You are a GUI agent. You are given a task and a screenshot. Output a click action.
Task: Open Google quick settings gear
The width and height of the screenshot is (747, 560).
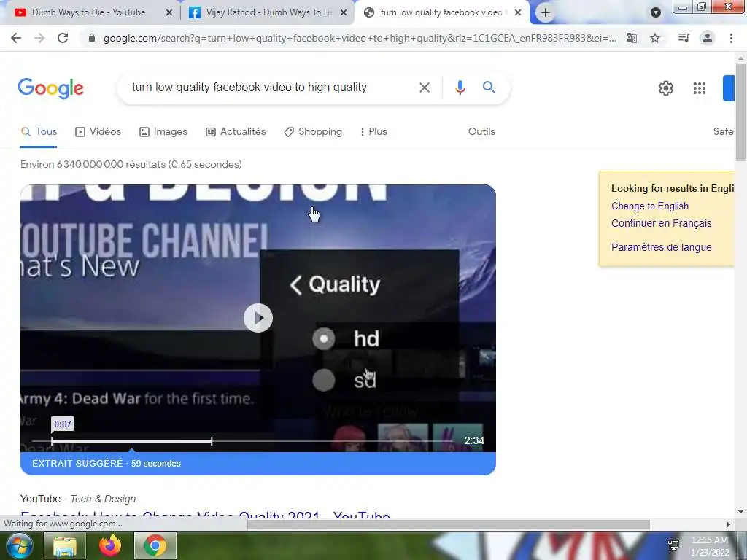pyautogui.click(x=666, y=88)
